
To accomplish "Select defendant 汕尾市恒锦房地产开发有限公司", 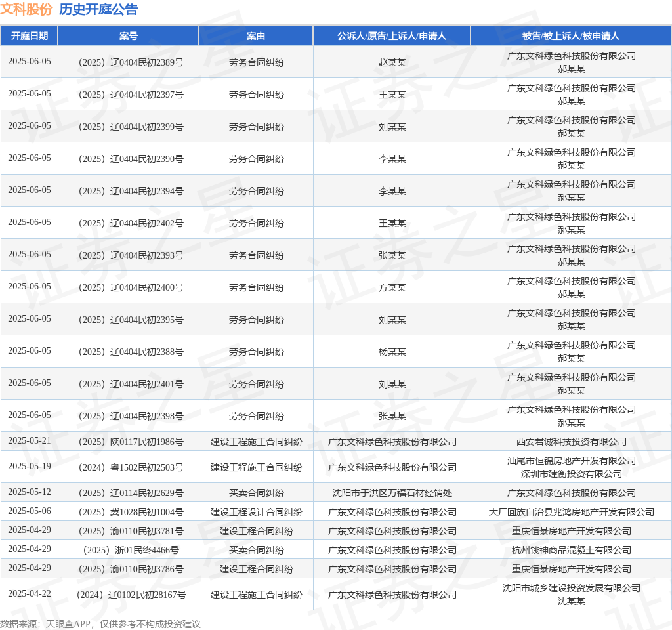I will coord(572,461).
